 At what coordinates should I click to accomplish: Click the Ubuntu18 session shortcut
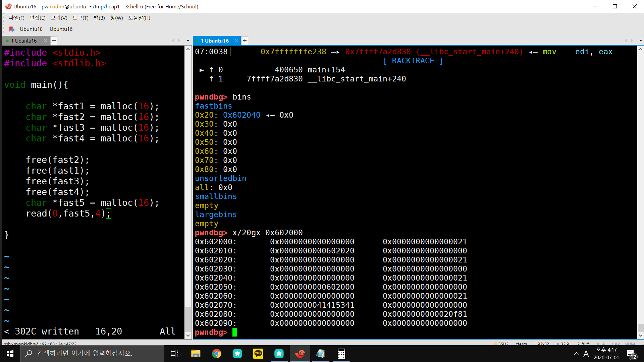point(31,29)
